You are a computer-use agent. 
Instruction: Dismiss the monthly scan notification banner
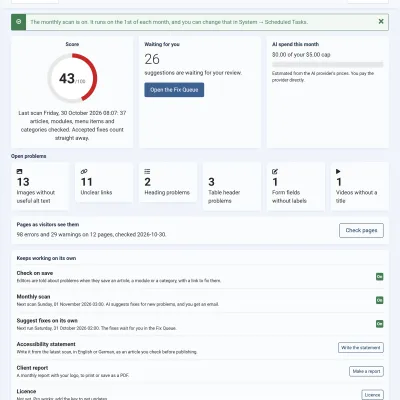(x=381, y=22)
